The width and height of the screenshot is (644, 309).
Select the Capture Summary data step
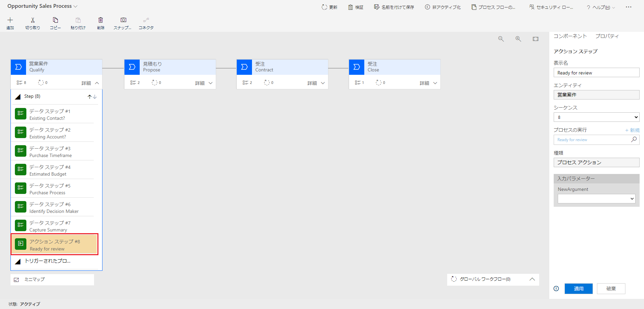[54, 226]
